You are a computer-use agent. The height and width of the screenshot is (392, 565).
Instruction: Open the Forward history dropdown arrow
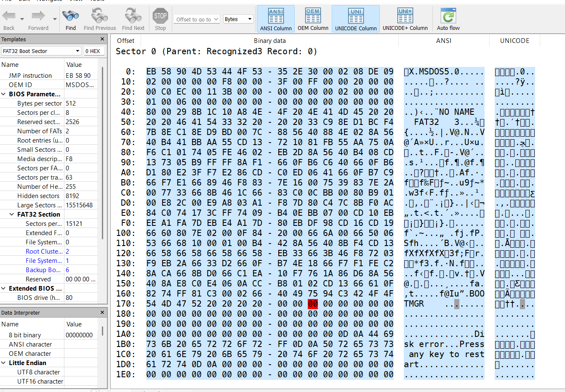click(55, 19)
